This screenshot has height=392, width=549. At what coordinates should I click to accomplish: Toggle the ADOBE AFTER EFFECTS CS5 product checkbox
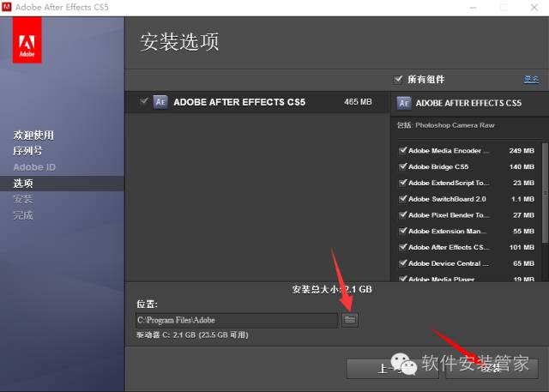(x=144, y=101)
